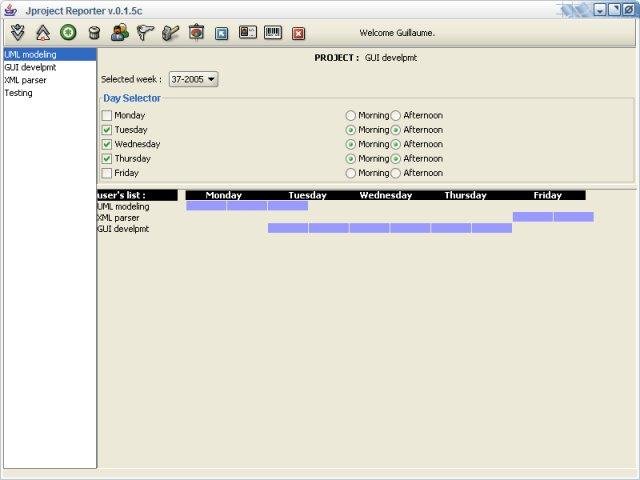Click the barcode toolbar icon
The height and width of the screenshot is (480, 640).
[273, 32]
